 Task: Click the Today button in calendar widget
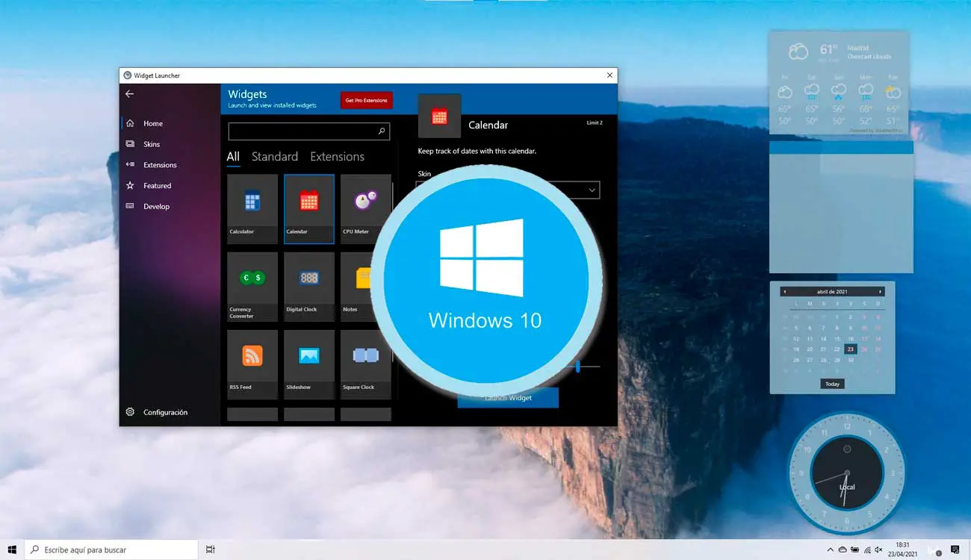click(x=832, y=384)
